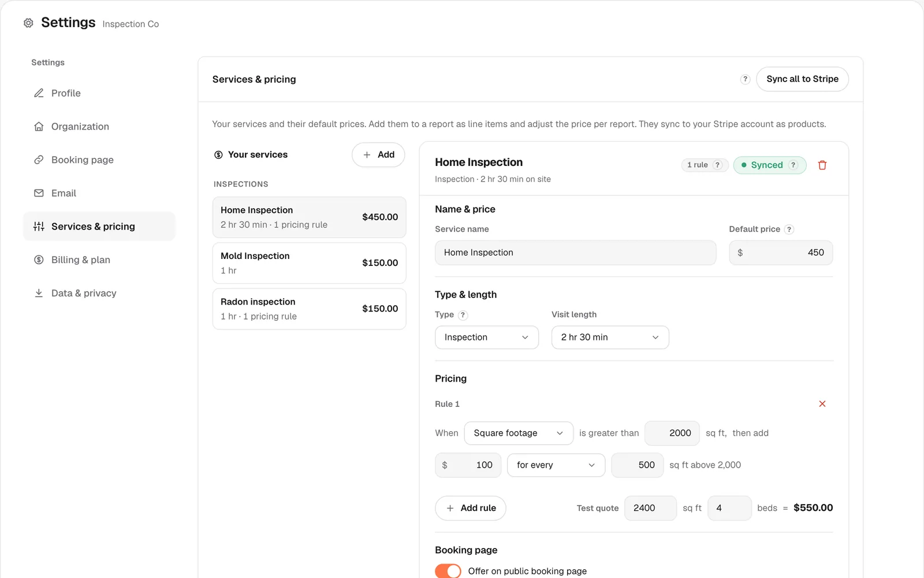Click the Test quote beds field

[x=730, y=508]
